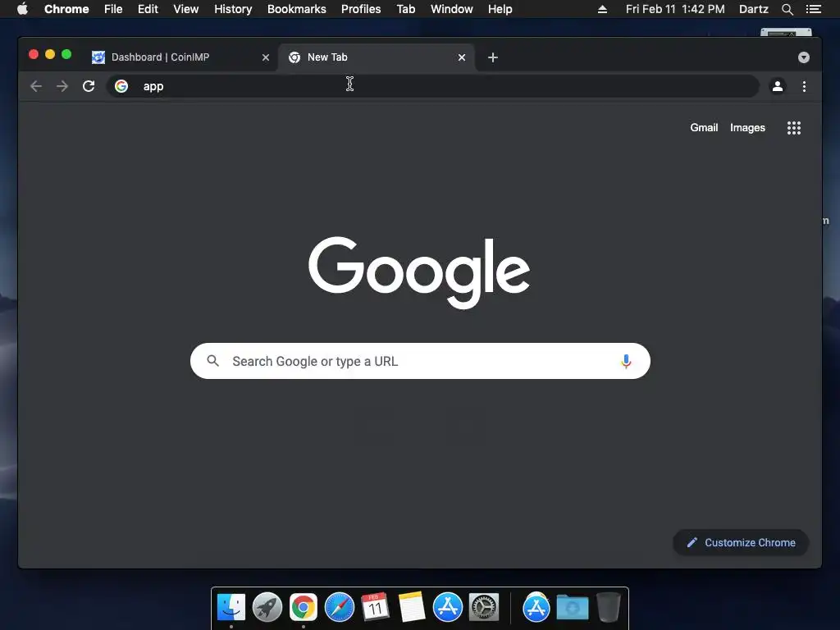Open Spotlight search in the menu bar
Screen dimensions: 840x630
(787, 9)
